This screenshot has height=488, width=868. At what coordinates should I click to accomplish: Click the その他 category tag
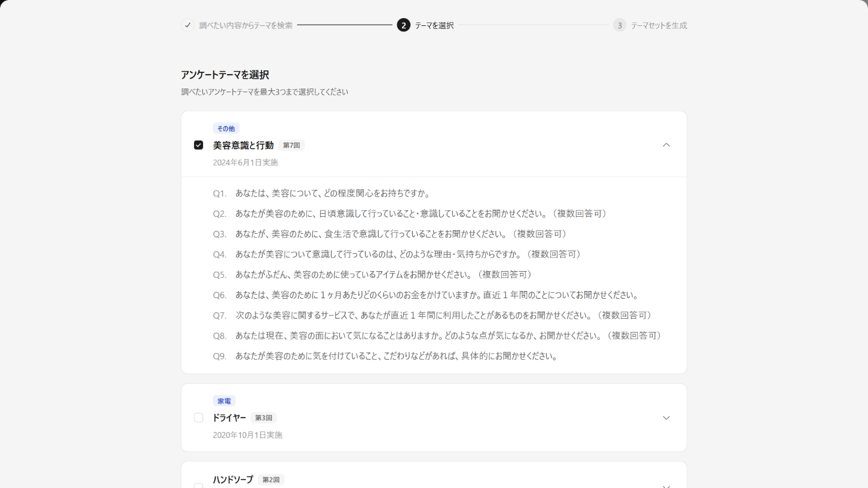point(226,128)
